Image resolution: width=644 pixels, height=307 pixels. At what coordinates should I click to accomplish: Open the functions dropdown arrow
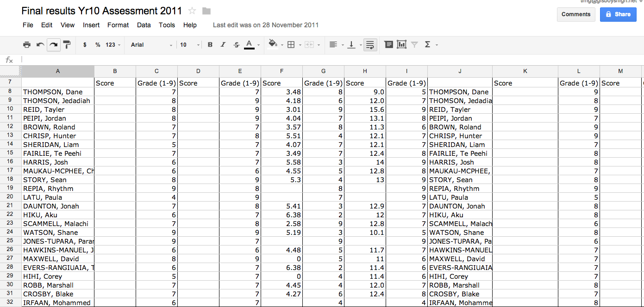coord(437,45)
